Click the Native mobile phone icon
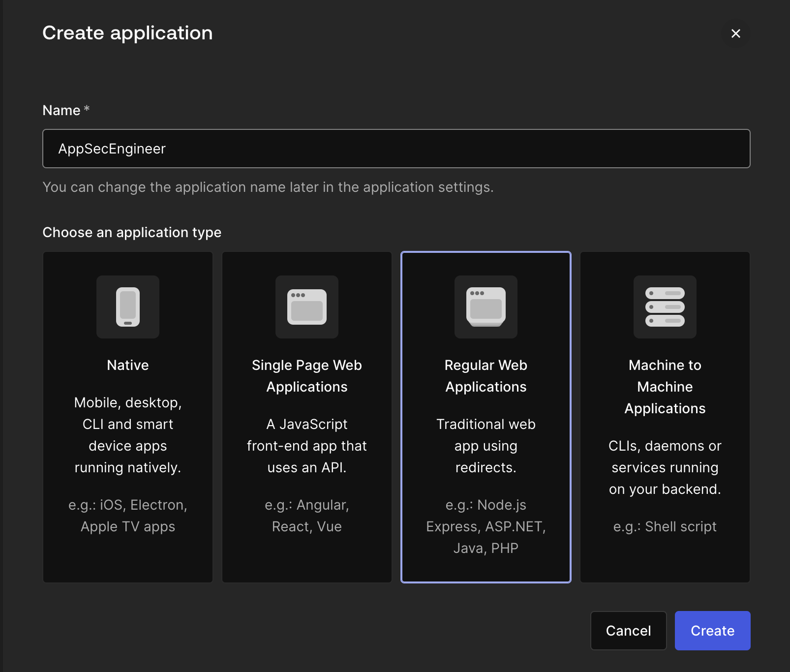Image resolution: width=790 pixels, height=672 pixels. [128, 307]
